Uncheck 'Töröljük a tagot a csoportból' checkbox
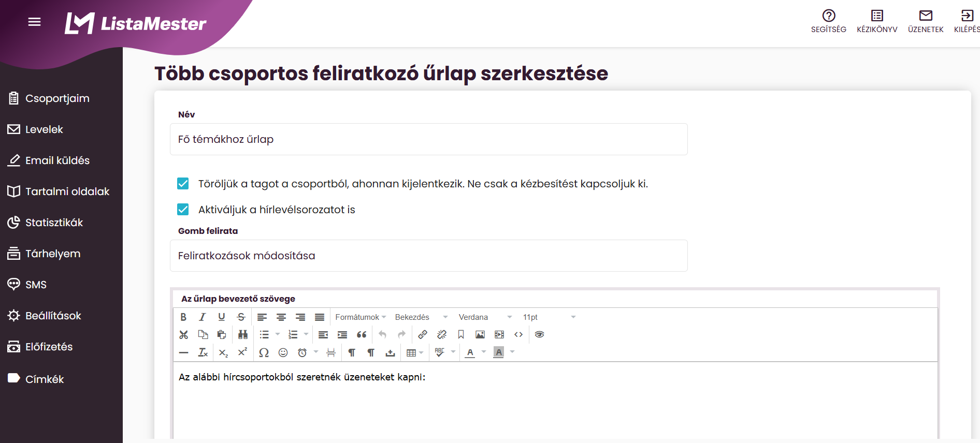This screenshot has height=443, width=980. coord(183,183)
